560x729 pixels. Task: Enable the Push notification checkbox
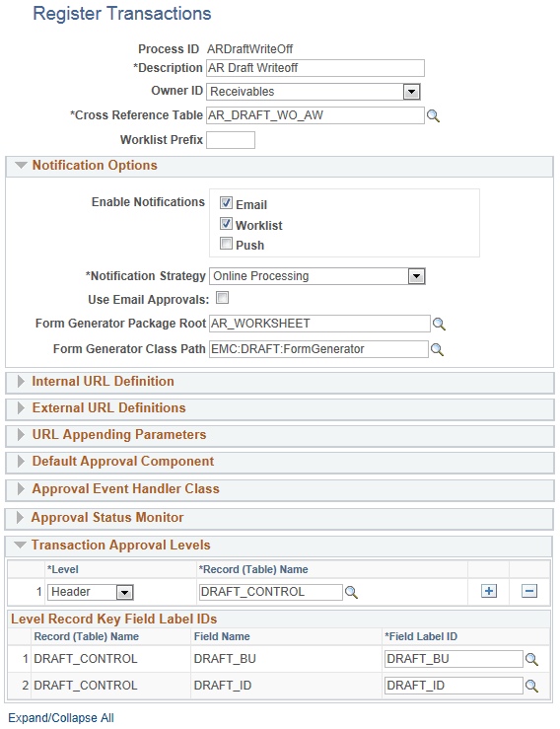pos(226,243)
